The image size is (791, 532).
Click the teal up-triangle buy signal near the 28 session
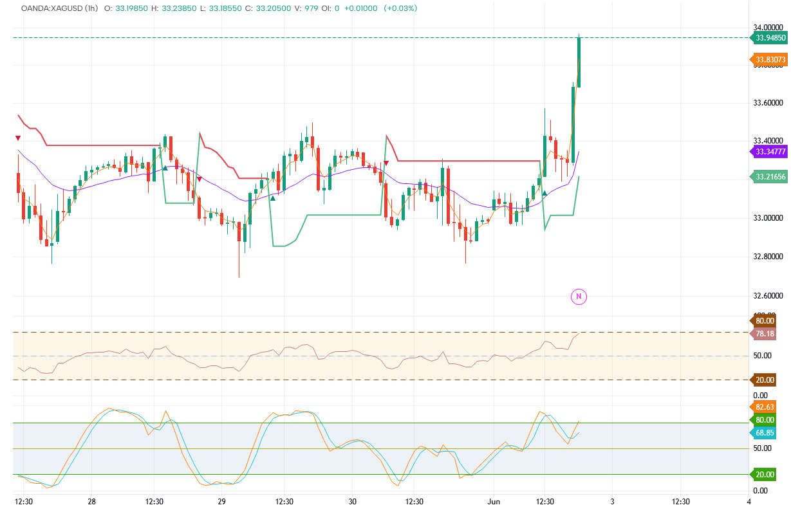coord(165,168)
